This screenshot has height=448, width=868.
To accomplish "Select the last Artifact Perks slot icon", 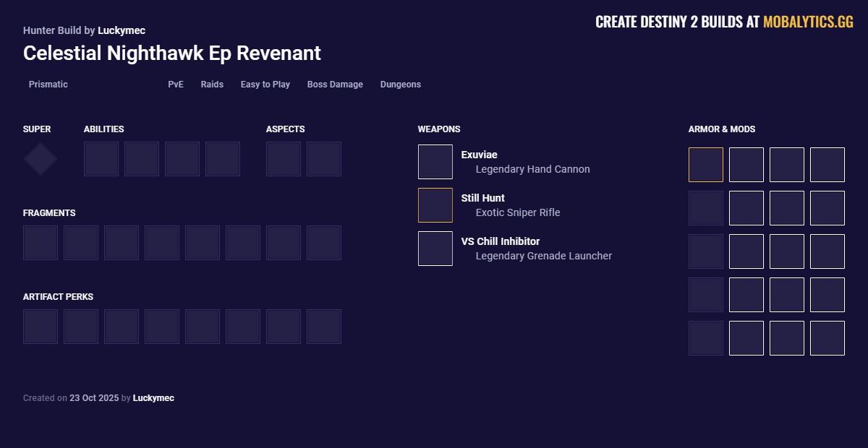I will [x=324, y=327].
